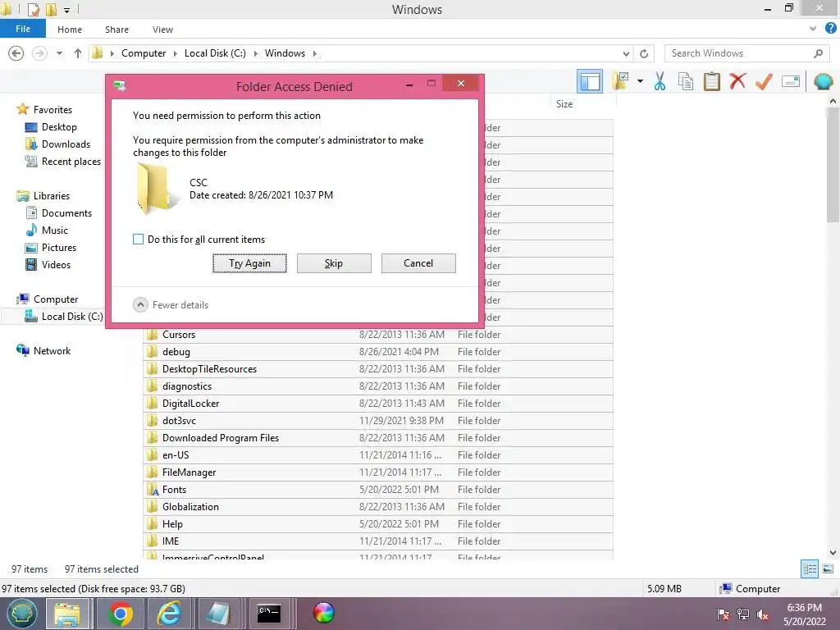Switch to large icons view button
Image resolution: width=840 pixels, height=630 pixels.
tap(828, 569)
